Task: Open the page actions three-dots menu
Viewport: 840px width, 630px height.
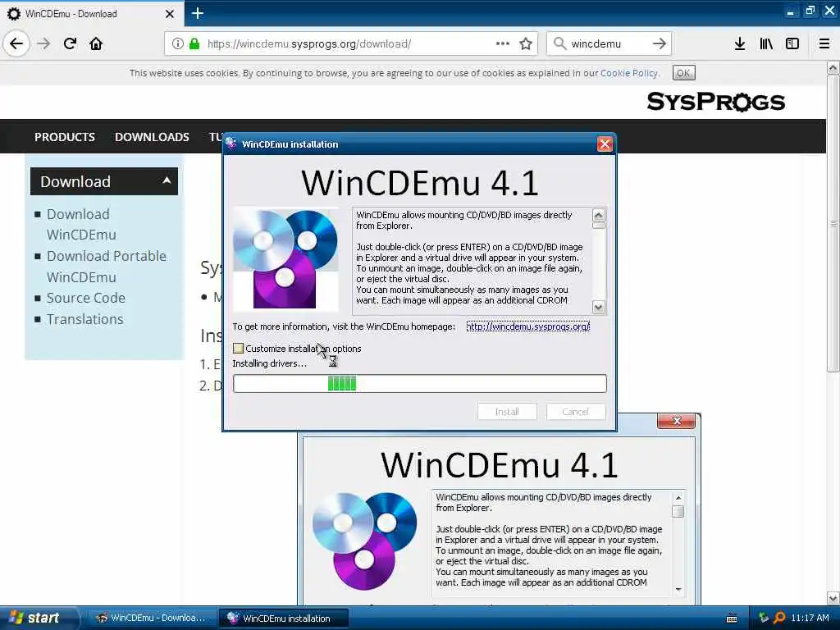Action: [x=503, y=43]
